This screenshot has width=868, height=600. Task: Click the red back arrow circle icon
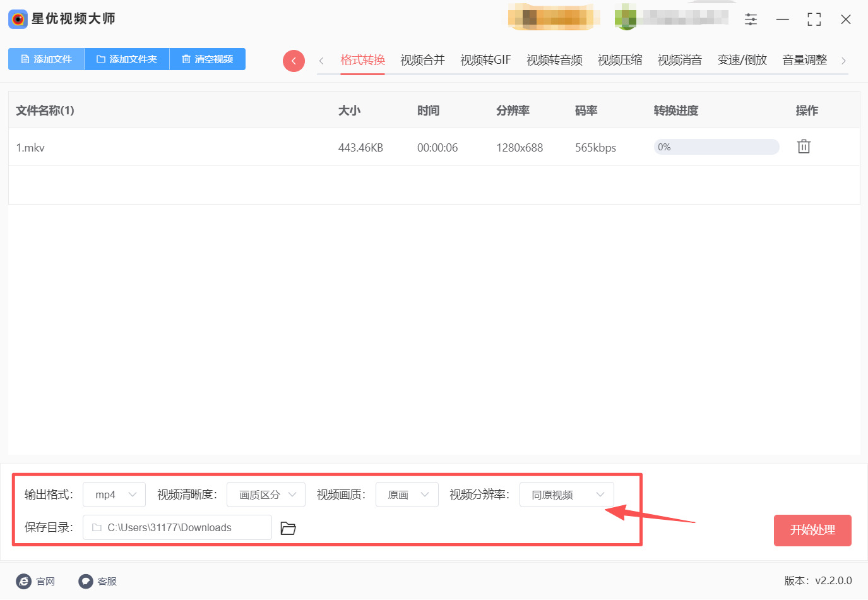[x=293, y=60]
